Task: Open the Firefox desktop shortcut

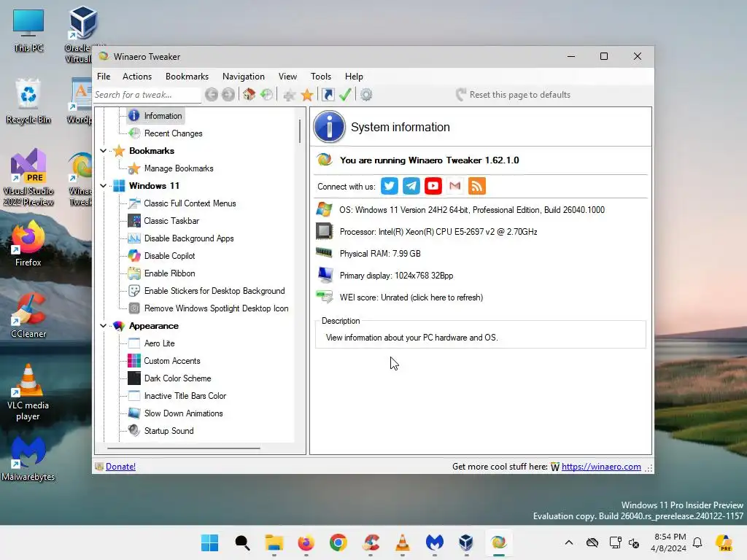Action: [x=28, y=244]
